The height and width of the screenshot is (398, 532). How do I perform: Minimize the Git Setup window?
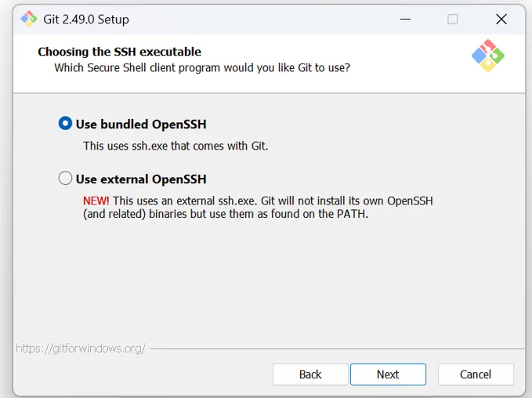point(405,19)
